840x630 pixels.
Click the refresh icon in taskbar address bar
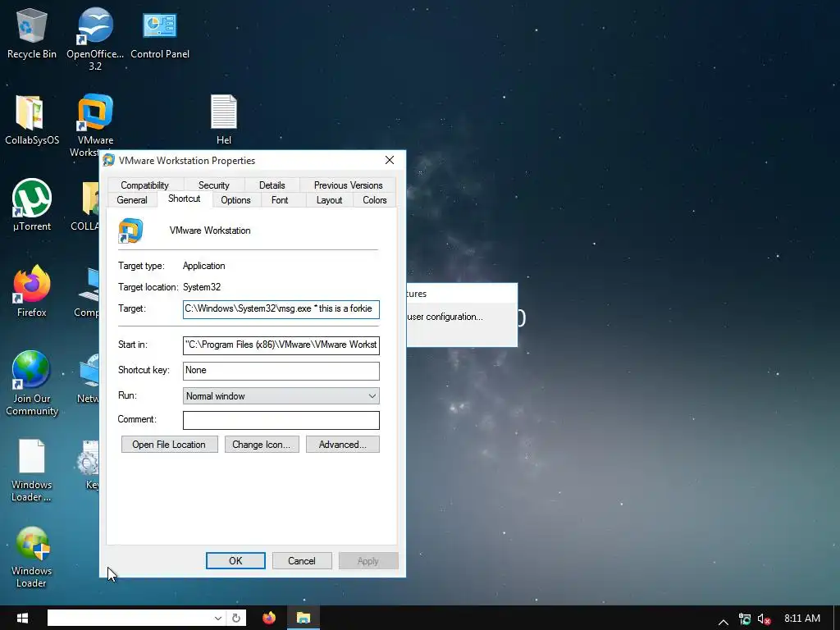click(235, 618)
